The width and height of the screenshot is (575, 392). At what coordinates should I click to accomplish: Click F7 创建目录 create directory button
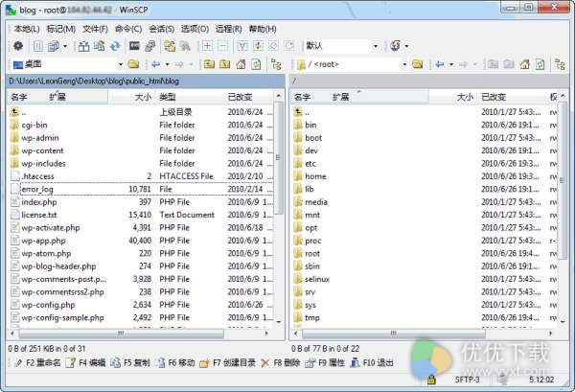pyautogui.click(x=228, y=363)
